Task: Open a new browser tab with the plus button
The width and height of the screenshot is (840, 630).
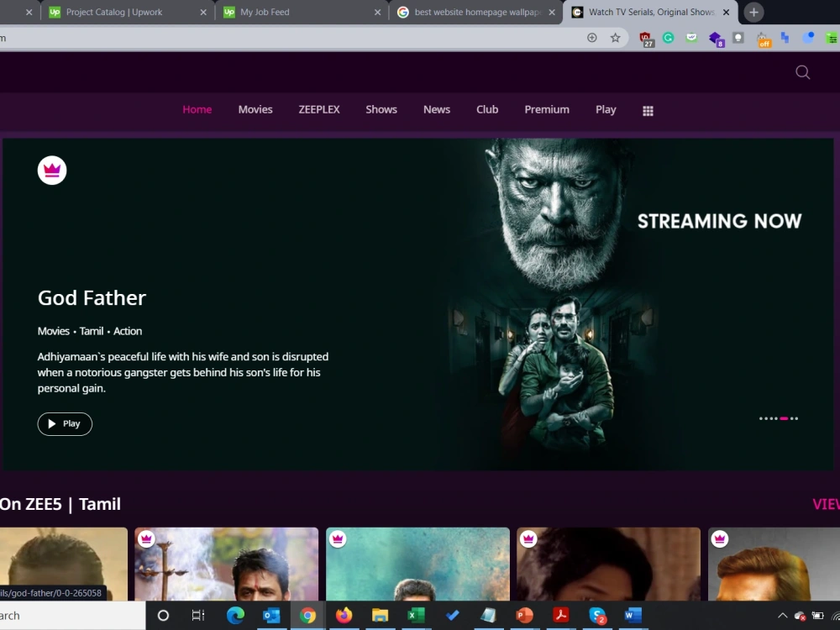Action: [753, 13]
